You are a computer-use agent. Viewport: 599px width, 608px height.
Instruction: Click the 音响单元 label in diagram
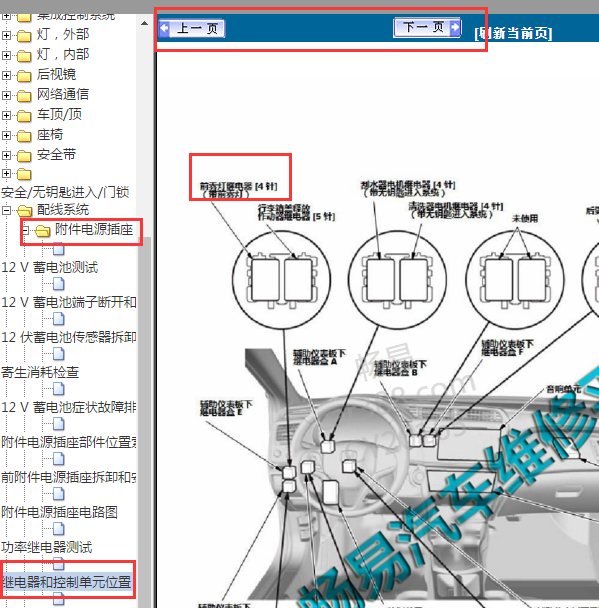[x=563, y=389]
